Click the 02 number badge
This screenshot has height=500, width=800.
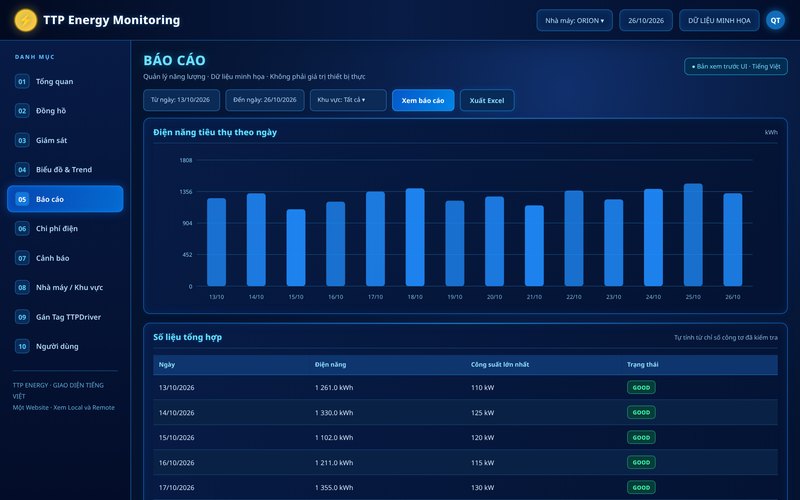22,111
